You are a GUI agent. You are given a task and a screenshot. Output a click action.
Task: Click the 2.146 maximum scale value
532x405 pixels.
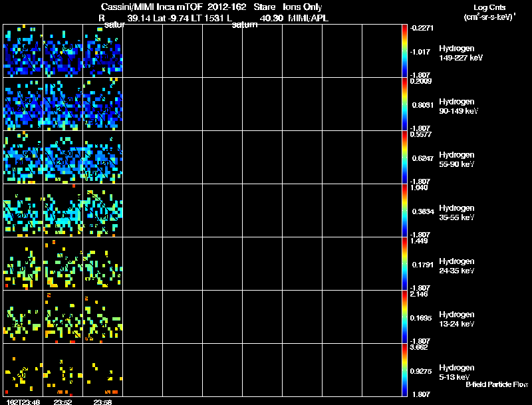[421, 294]
